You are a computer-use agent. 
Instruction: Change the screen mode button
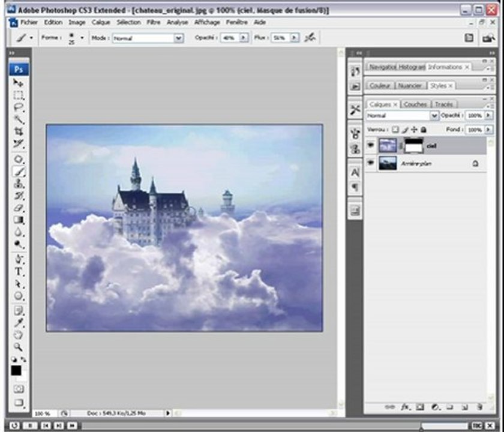19,403
